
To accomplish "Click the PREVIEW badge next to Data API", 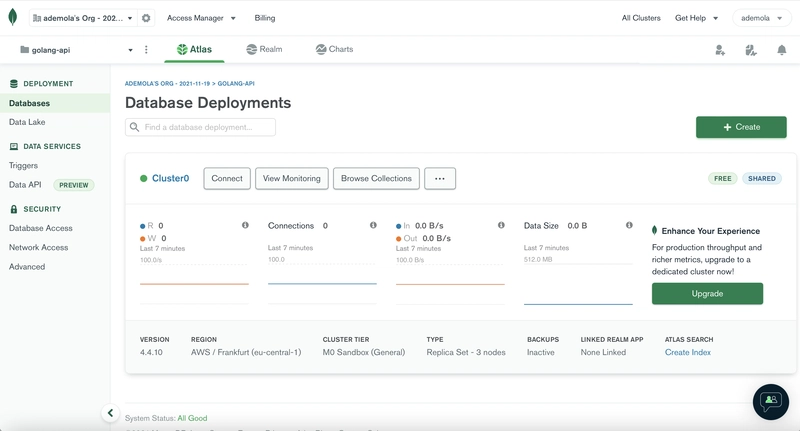I will 74,185.
